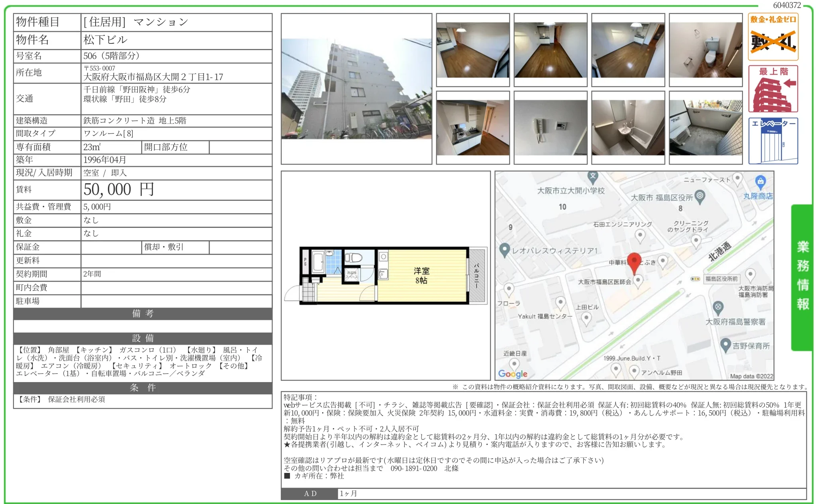Click the room floor plan image
The image size is (819, 504).
385,275
